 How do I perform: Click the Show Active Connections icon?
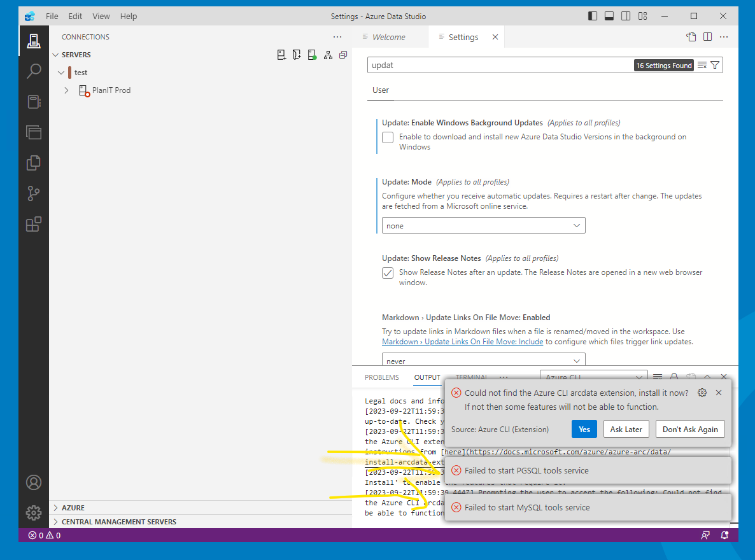coord(313,55)
